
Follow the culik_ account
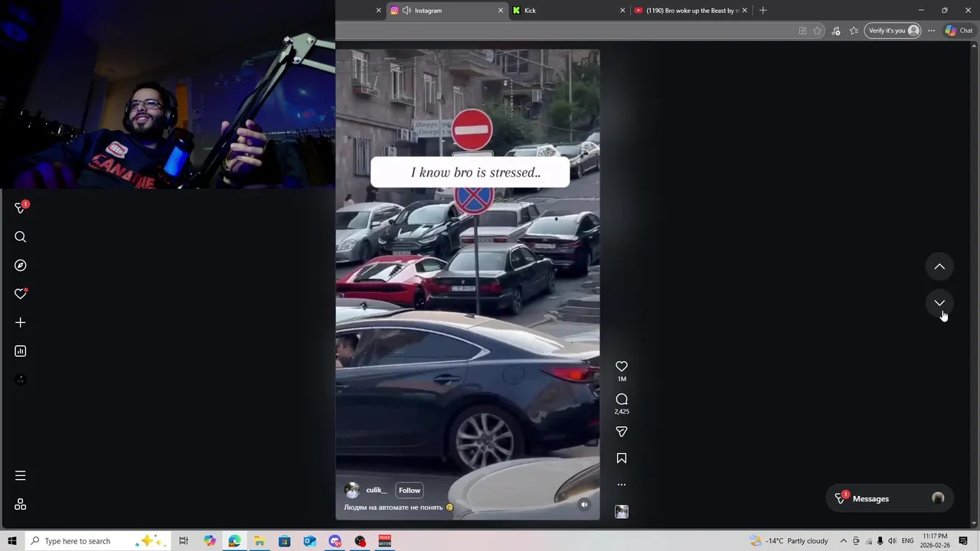[410, 490]
